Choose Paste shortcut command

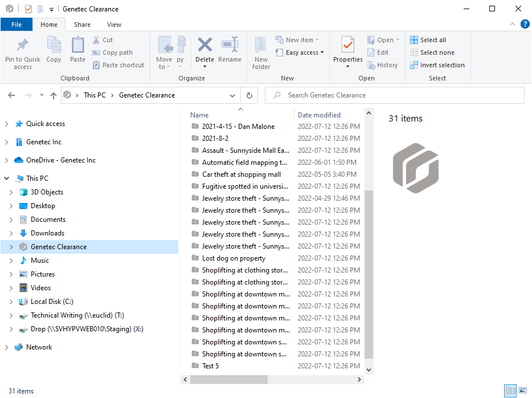(118, 65)
